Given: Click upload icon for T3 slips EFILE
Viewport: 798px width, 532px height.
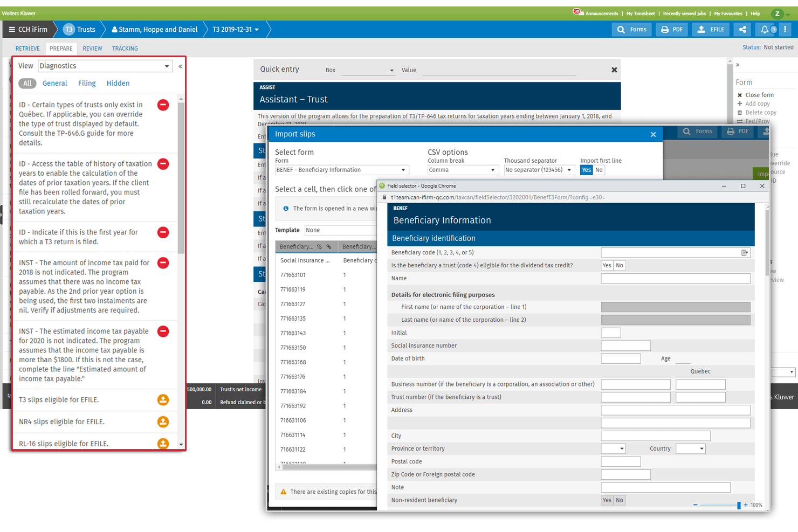Looking at the screenshot, I should coord(163,400).
